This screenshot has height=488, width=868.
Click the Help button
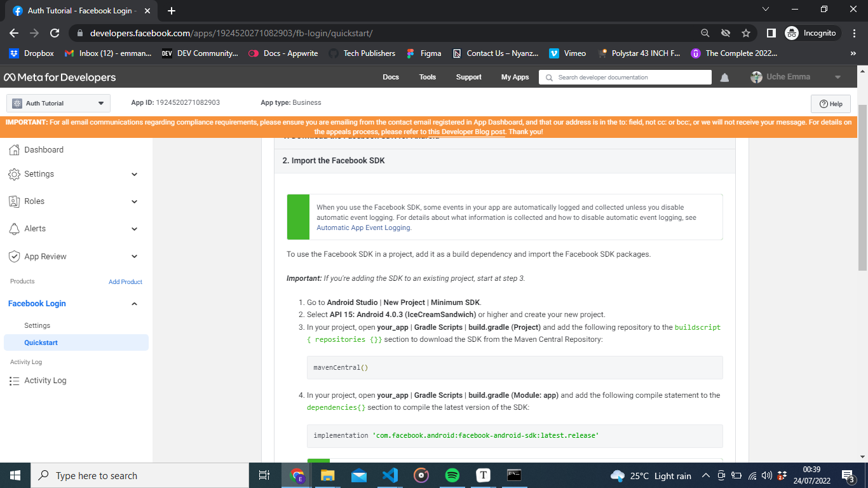pos(831,104)
